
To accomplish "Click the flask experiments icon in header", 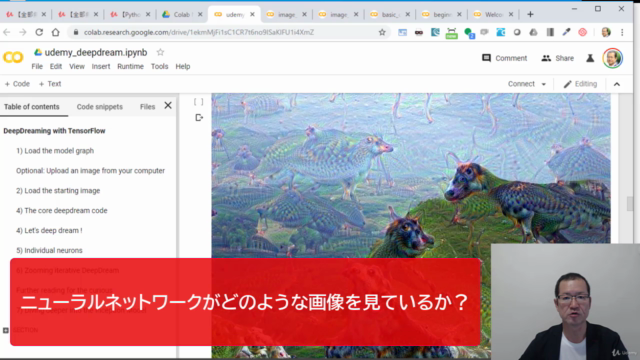I will click(x=590, y=58).
